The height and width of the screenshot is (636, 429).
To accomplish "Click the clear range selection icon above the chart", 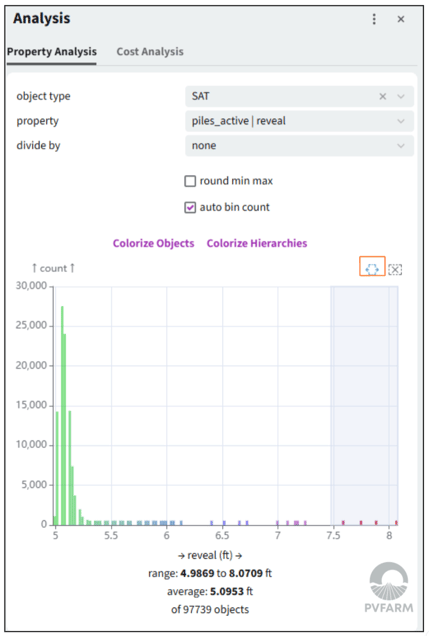I will 395,269.
